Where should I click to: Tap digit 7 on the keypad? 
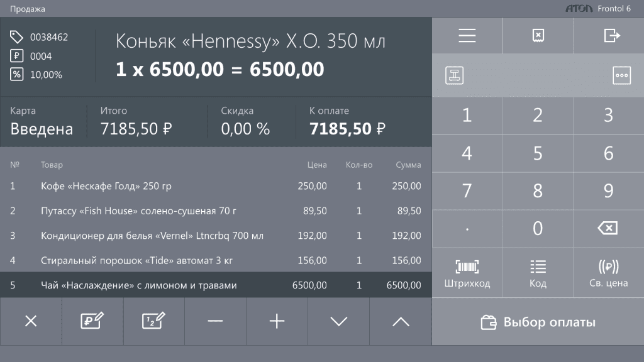click(467, 191)
